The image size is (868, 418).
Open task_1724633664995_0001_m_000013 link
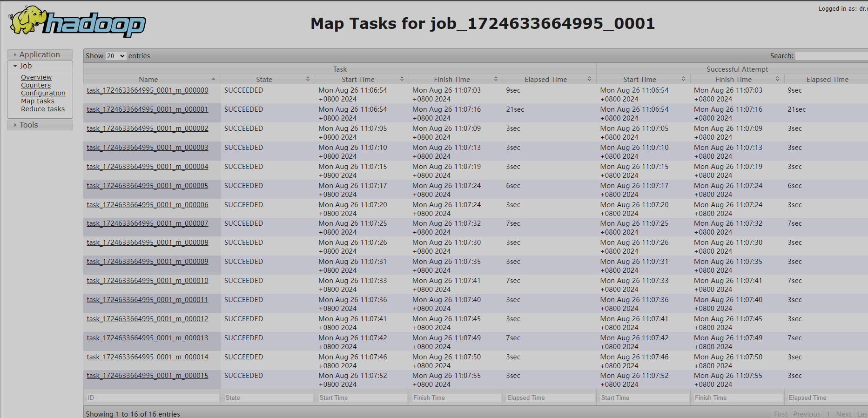148,338
